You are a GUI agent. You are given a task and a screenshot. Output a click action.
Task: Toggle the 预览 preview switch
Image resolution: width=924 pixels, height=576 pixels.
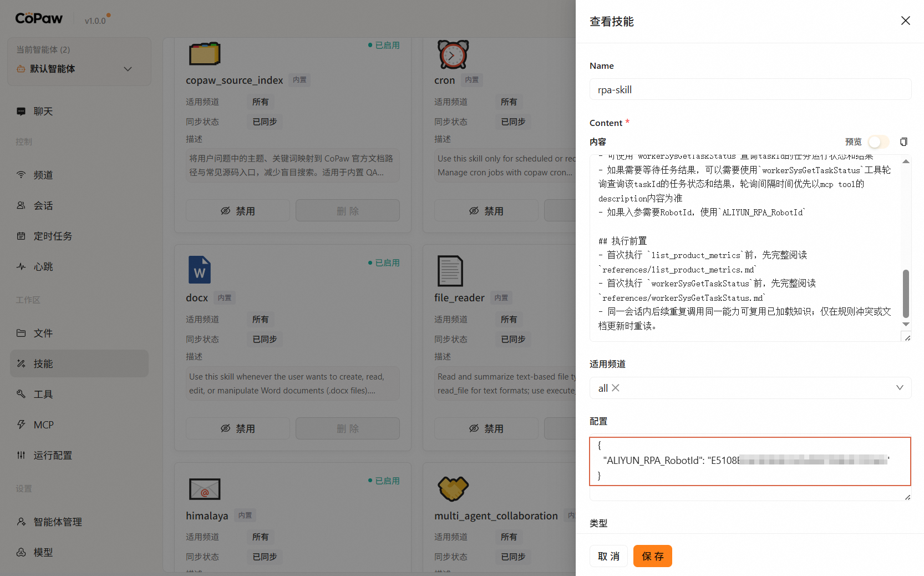(x=878, y=142)
